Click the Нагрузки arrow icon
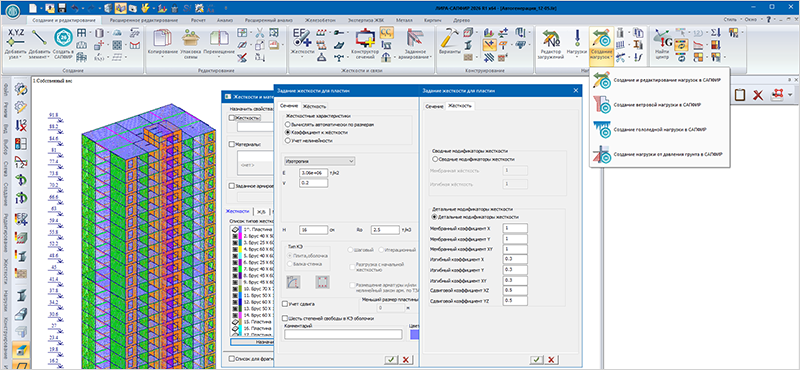 pos(577,38)
